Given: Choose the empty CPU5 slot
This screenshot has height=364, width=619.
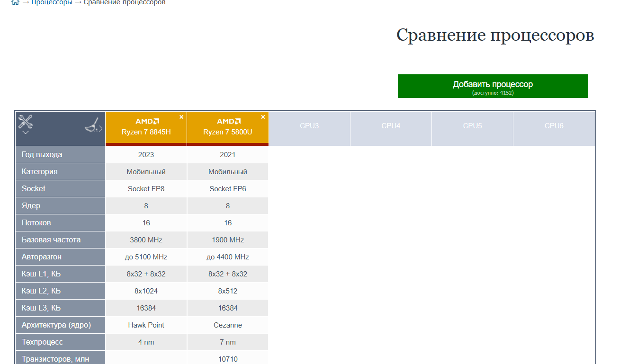Looking at the screenshot, I should [473, 129].
